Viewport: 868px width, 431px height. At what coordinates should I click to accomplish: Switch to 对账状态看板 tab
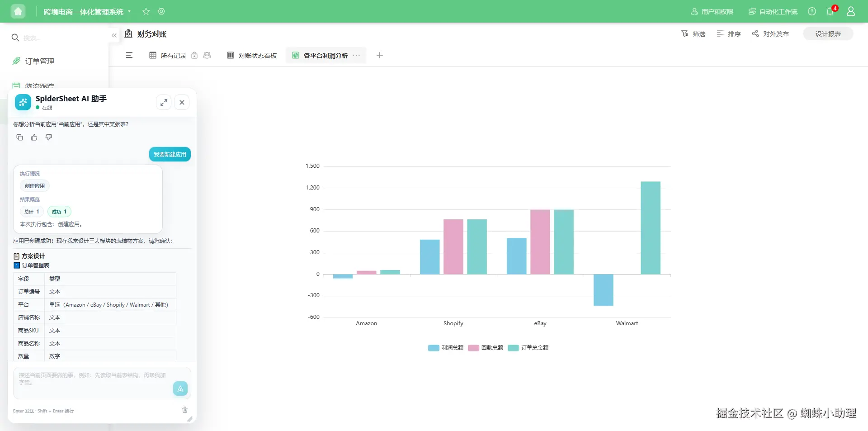(252, 56)
